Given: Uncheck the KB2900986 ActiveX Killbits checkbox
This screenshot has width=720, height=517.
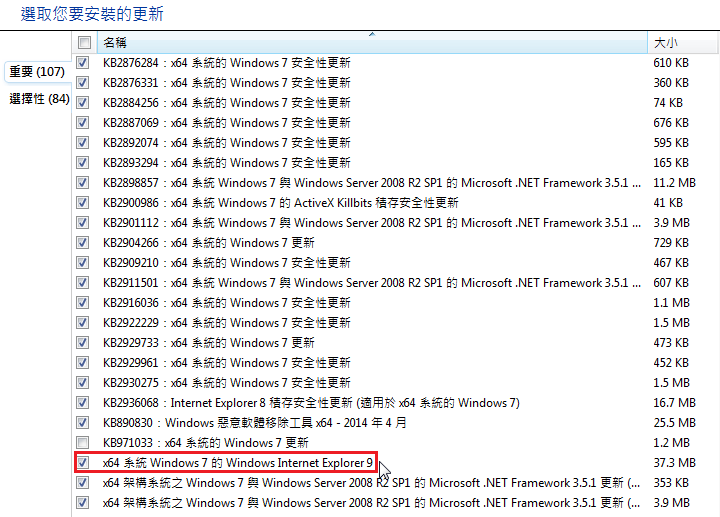Looking at the screenshot, I should pos(83,202).
